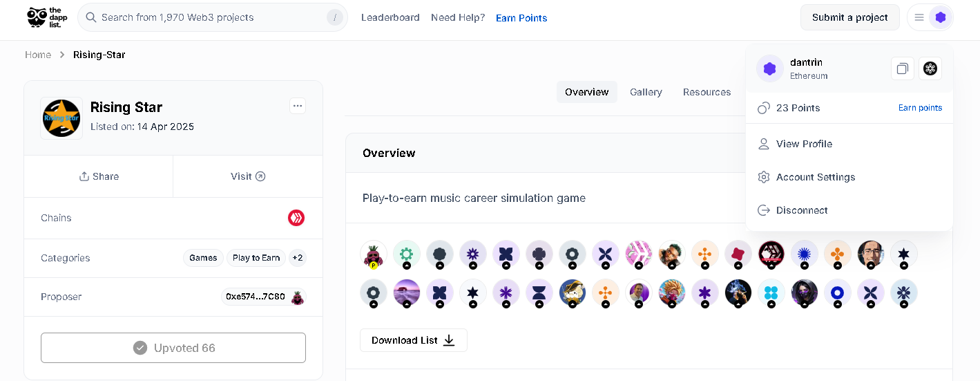Click the Games category tag
The width and height of the screenshot is (980, 381).
pyautogui.click(x=203, y=258)
